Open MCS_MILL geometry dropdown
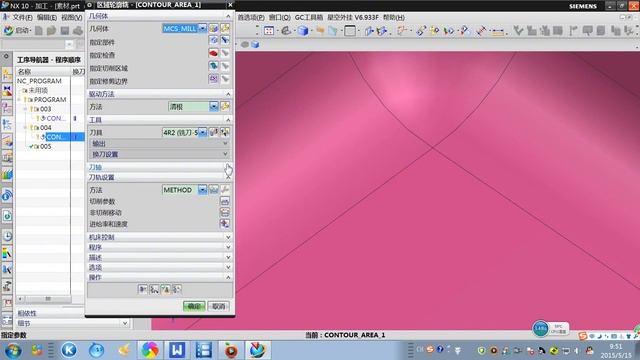 (x=202, y=28)
